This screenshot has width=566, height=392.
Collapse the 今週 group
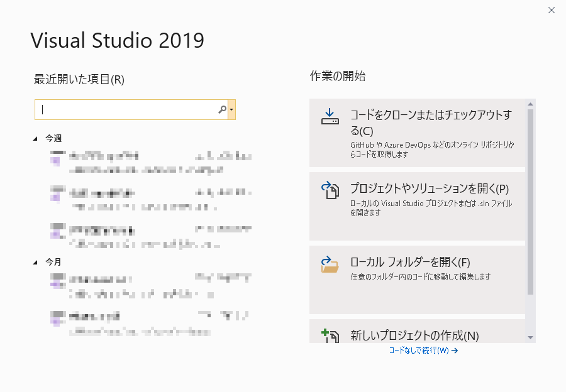pyautogui.click(x=35, y=138)
